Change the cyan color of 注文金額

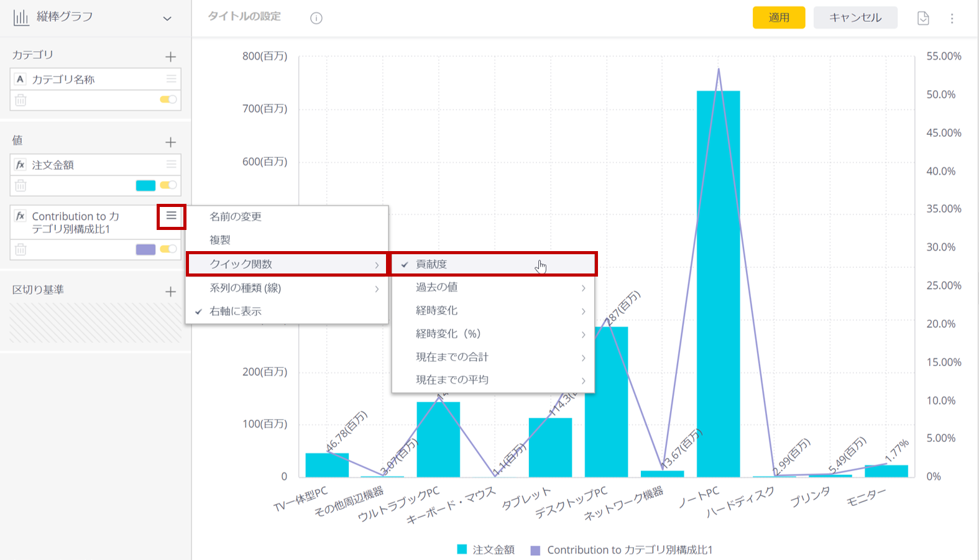coord(145,185)
